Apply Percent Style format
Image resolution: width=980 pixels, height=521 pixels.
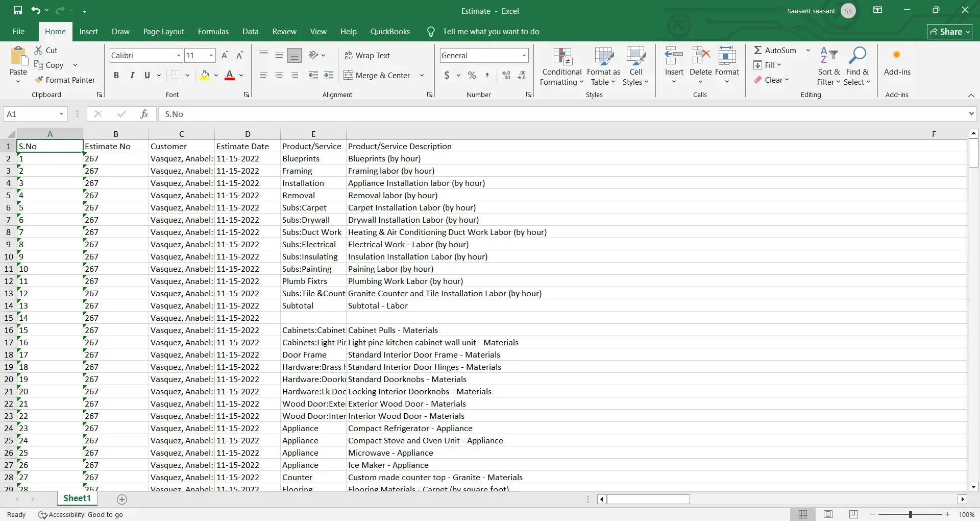[x=472, y=75]
